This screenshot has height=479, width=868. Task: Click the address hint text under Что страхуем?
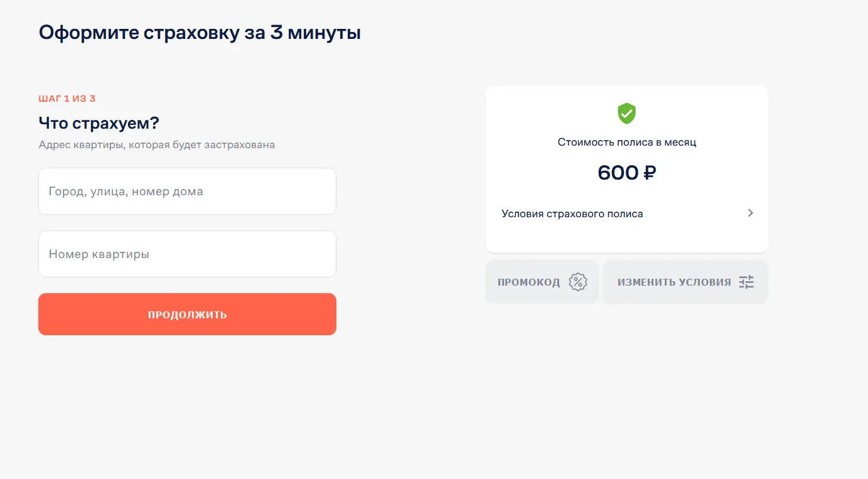click(157, 145)
